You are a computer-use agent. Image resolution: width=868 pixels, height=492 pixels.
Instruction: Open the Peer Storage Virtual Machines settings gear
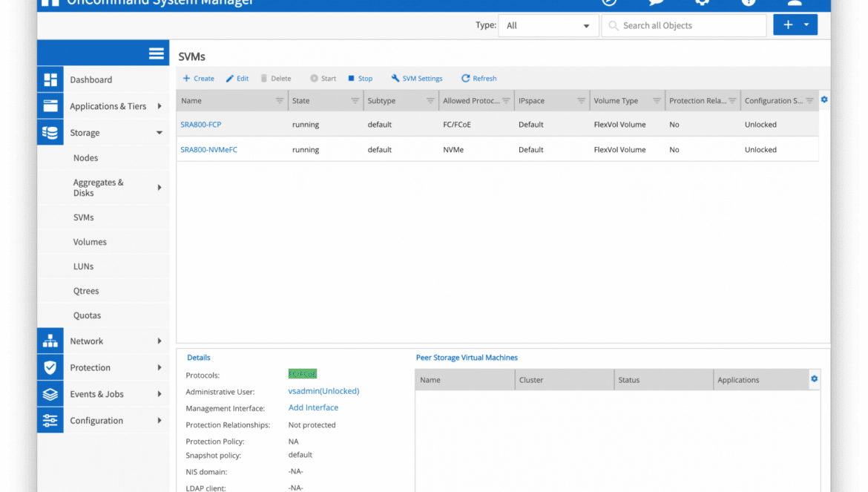[x=815, y=379]
